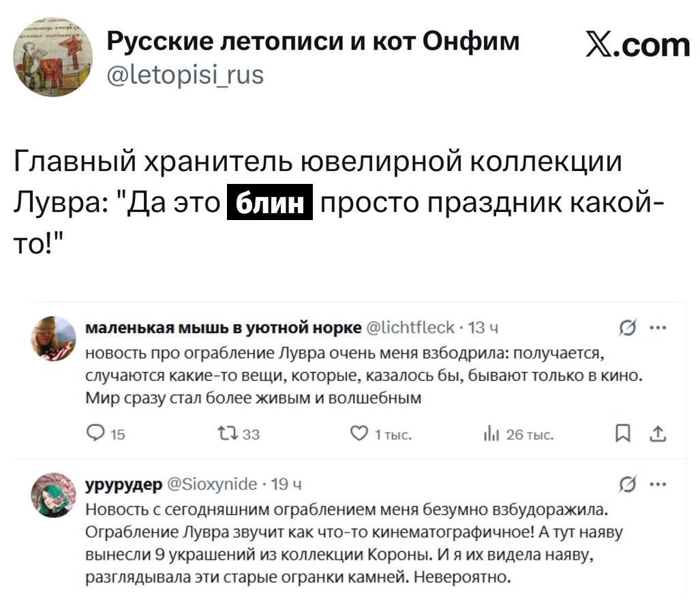Open маленькая мышь в уютной норке avatar

pos(54,338)
